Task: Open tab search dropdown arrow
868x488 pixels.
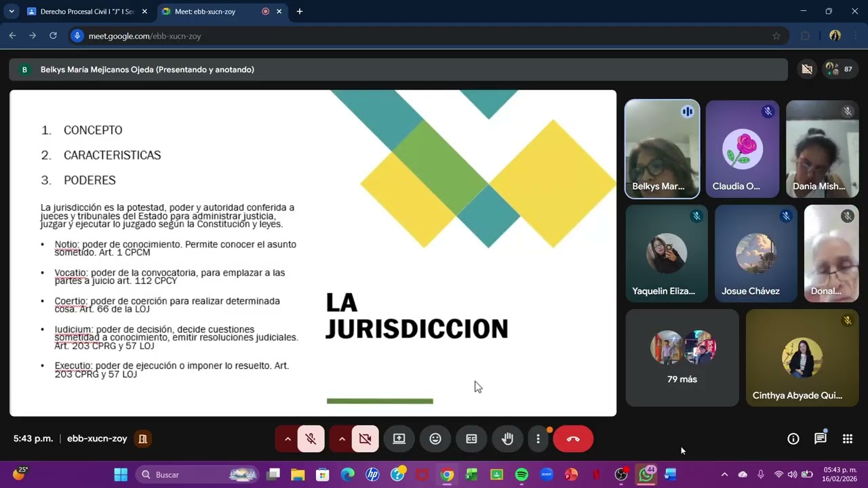Action: (12, 12)
